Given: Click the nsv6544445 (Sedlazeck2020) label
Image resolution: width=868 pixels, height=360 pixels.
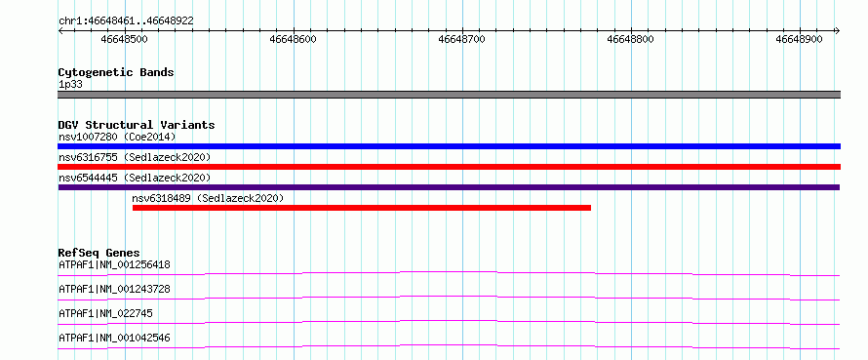Looking at the screenshot, I should [x=135, y=178].
